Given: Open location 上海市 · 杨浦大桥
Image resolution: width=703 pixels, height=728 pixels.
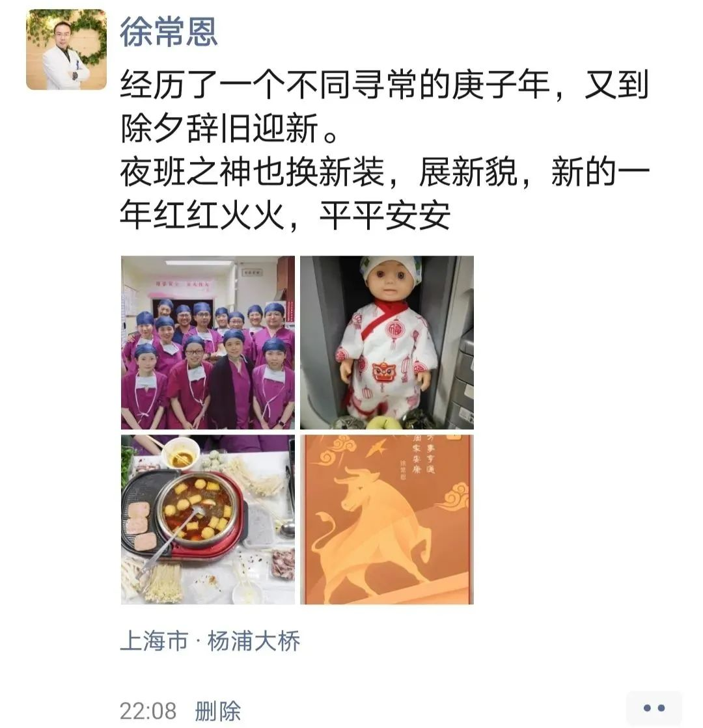Looking at the screenshot, I should [x=210, y=641].
